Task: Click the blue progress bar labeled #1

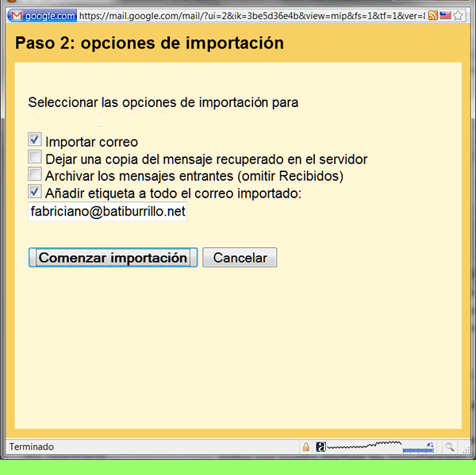Action: 418,450
